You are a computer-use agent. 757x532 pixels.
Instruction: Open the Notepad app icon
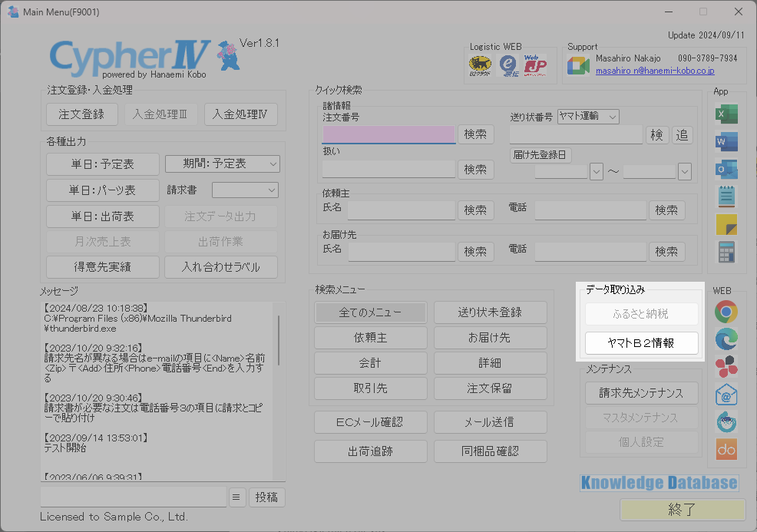[x=726, y=197]
